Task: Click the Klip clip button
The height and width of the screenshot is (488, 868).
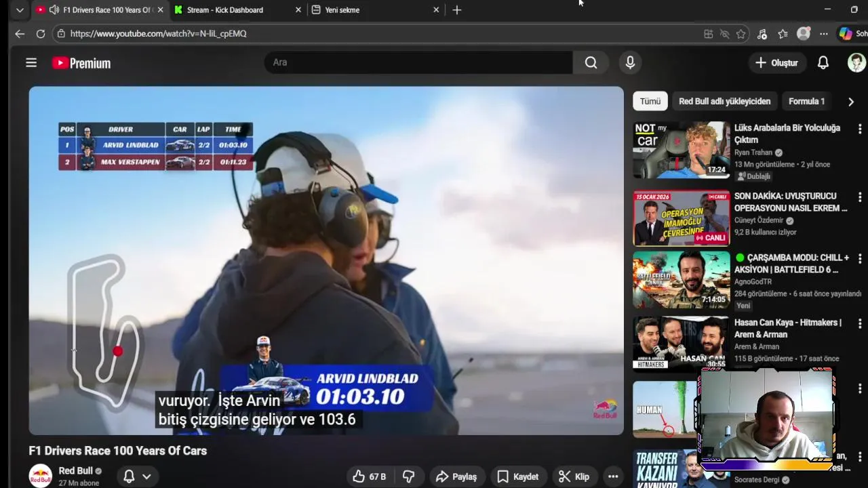Action: click(x=574, y=476)
